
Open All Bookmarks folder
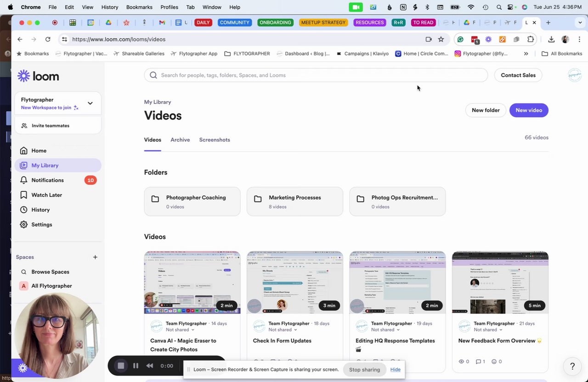(x=562, y=53)
